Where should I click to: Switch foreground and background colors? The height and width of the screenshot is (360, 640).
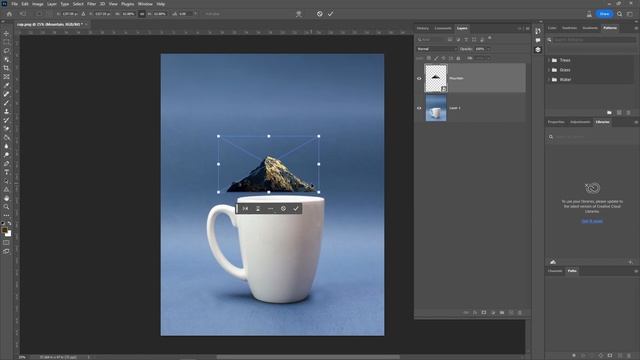coord(9,223)
